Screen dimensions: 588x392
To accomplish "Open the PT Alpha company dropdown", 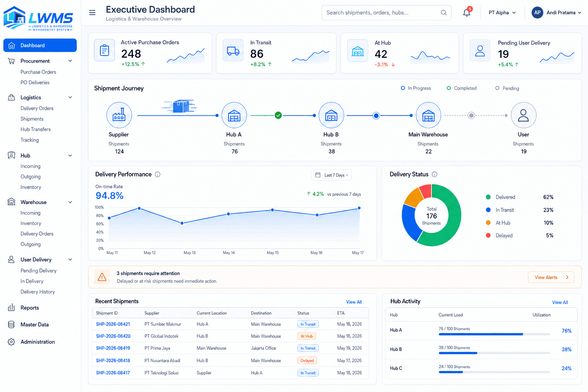I will 502,13.
